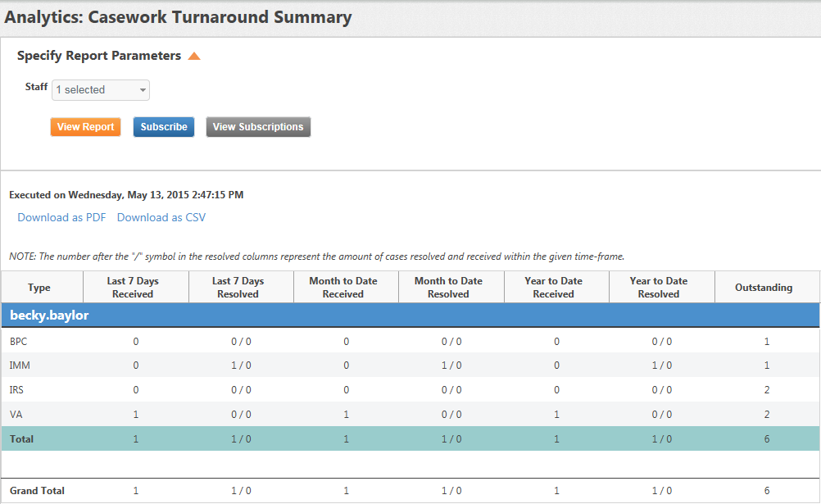Select the becky.baylor staff group row
The image size is (821, 504).
click(410, 316)
